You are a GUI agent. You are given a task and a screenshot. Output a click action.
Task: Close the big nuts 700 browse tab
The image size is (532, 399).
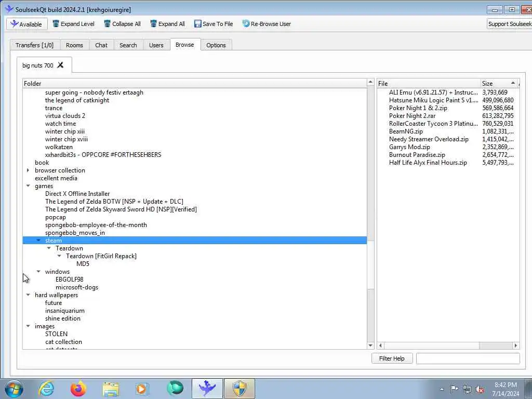coord(60,65)
